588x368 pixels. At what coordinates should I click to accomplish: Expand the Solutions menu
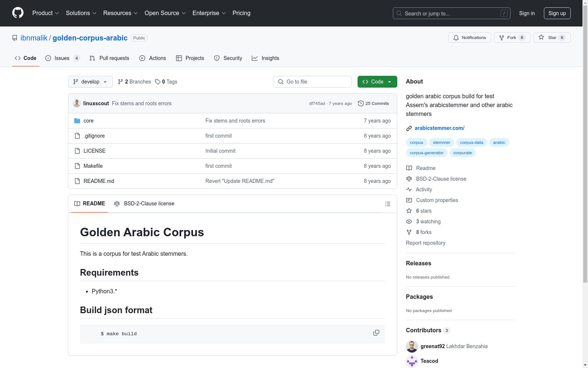click(x=81, y=13)
